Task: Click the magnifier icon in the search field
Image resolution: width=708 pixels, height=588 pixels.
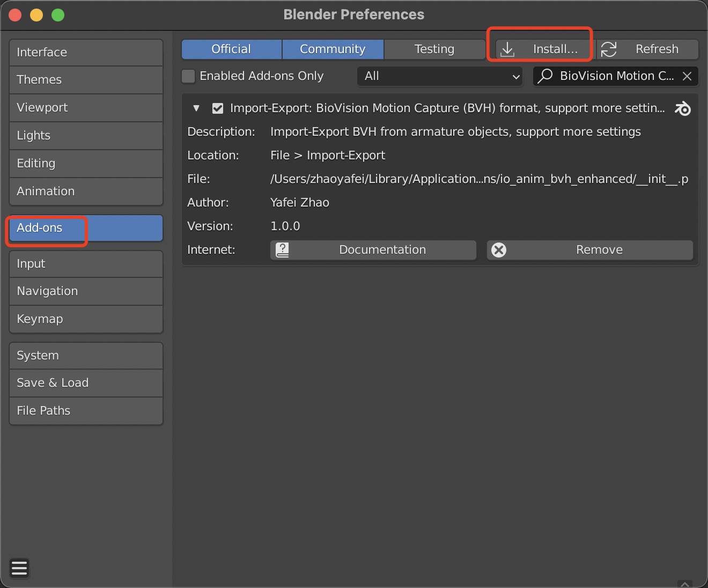Action: click(545, 76)
